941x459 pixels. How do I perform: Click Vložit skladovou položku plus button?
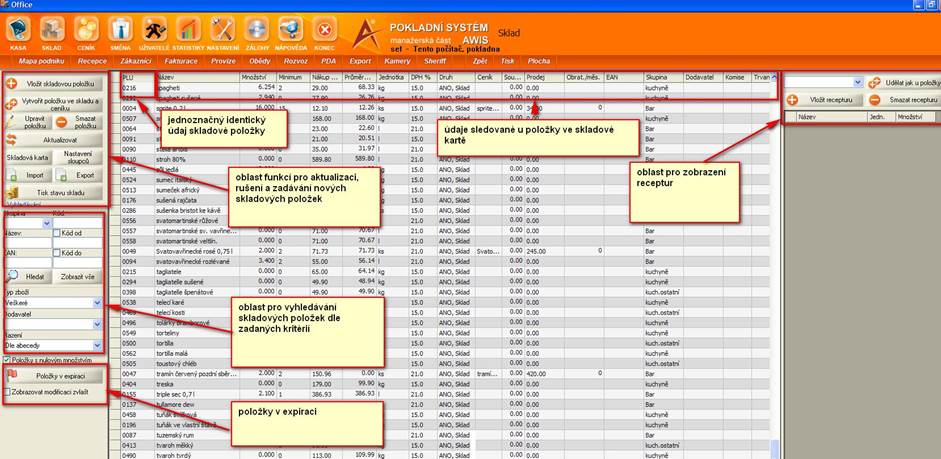tap(53, 83)
